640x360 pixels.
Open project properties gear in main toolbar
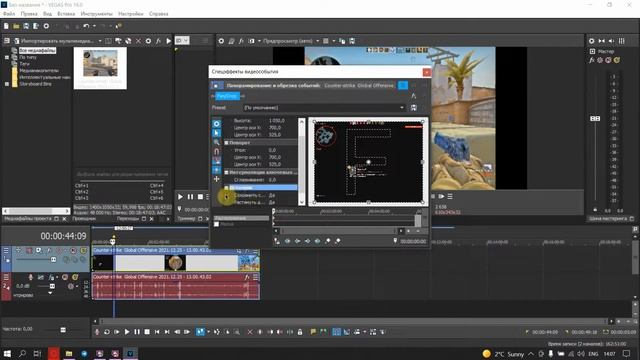tap(46, 26)
